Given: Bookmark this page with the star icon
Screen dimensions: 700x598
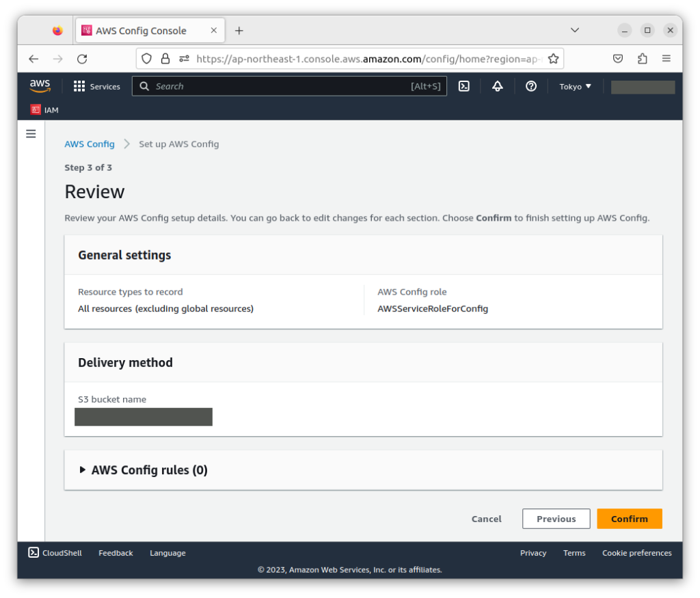Looking at the screenshot, I should 554,59.
